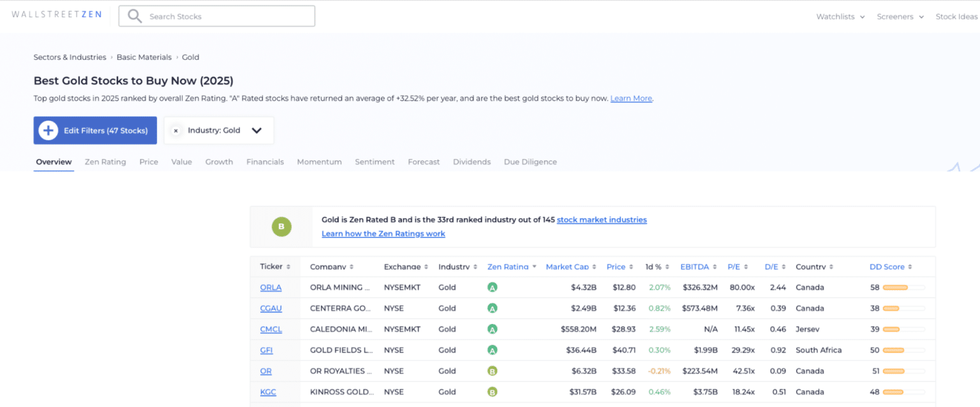The height and width of the screenshot is (407, 980).
Task: Click GFI's A Zen Rating badge
Action: pos(492,350)
